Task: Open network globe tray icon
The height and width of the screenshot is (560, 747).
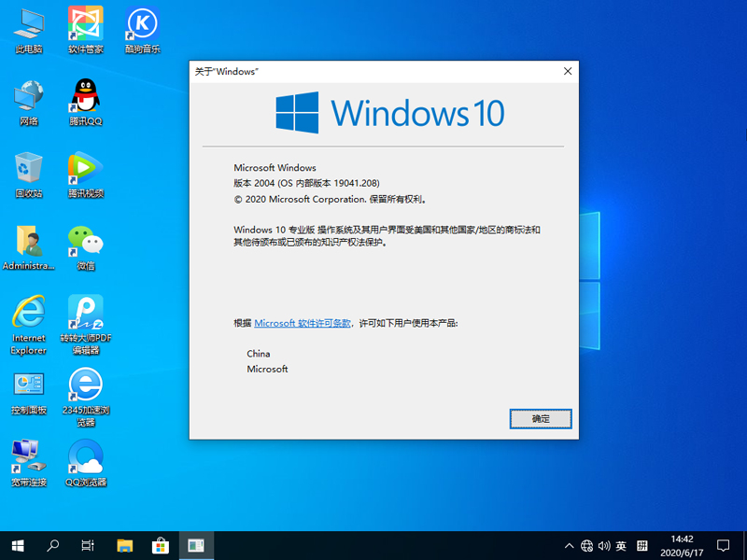Action: pyautogui.click(x=587, y=546)
